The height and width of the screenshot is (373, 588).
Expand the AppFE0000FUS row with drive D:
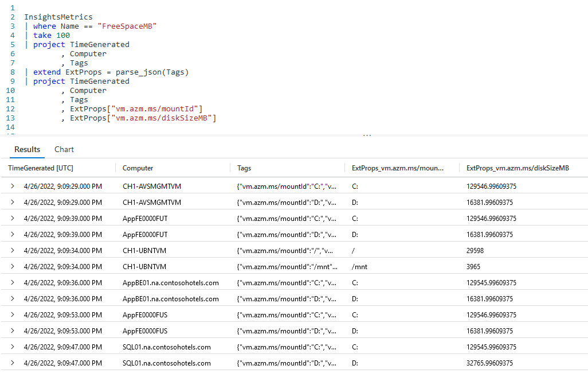12,331
